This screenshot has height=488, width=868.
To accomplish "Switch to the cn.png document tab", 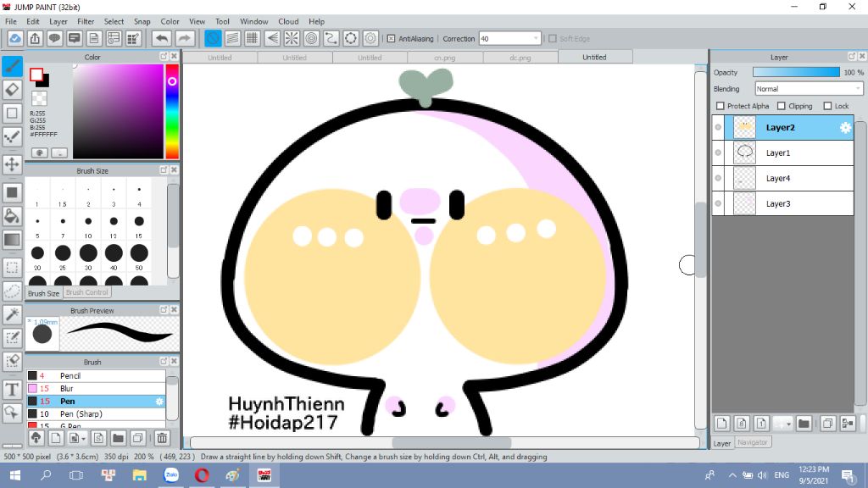I will [445, 57].
